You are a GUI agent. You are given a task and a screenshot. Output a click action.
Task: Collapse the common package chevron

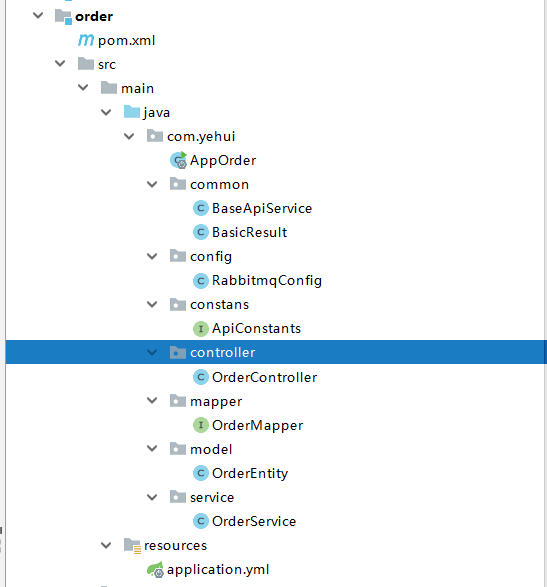pyautogui.click(x=152, y=184)
